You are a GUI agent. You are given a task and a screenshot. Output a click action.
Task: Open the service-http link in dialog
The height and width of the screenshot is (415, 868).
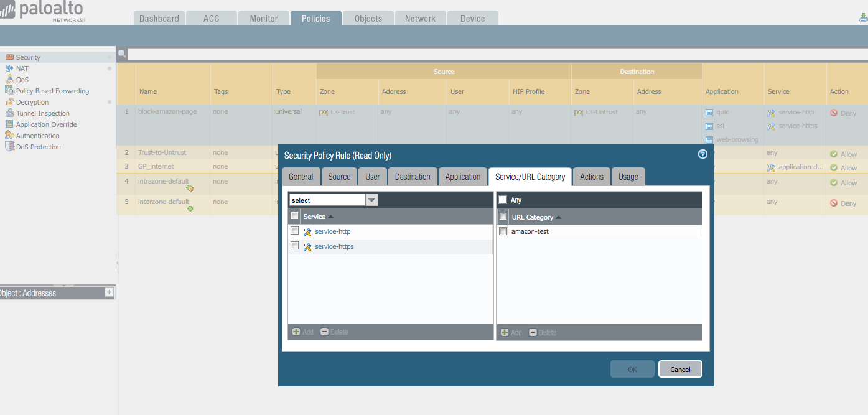pos(333,231)
